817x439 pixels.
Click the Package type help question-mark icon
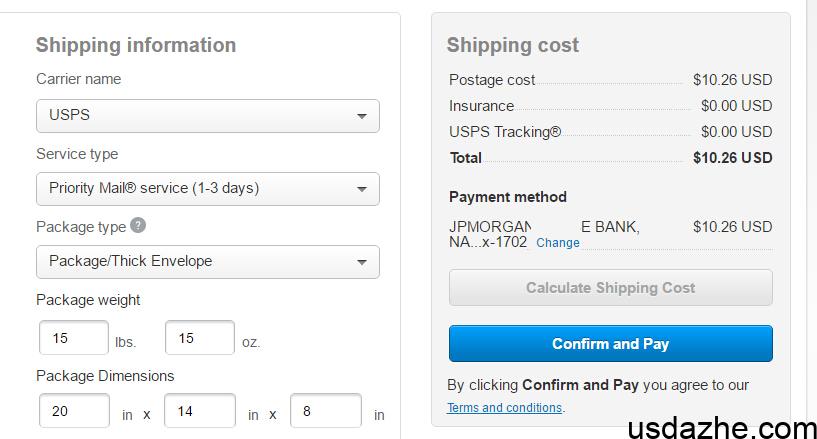(x=138, y=226)
